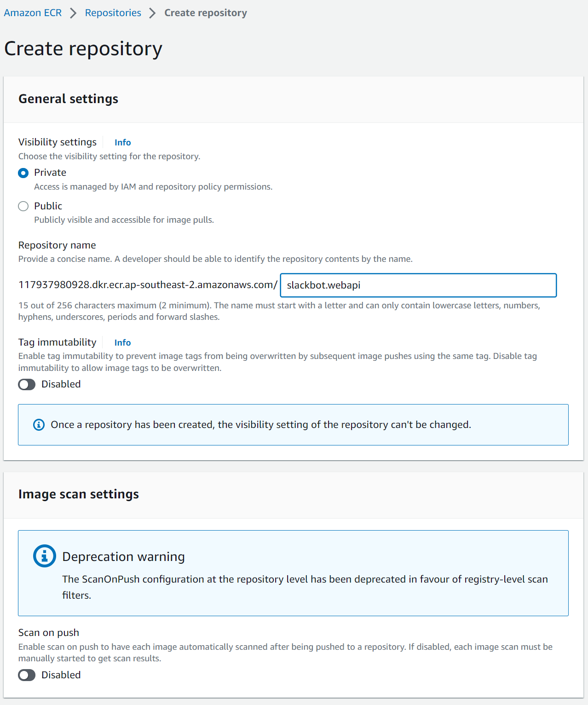Click the General settings section header

pyautogui.click(x=68, y=98)
